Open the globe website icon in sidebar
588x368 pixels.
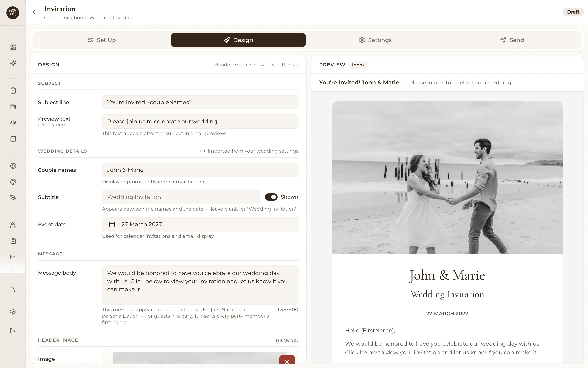pos(13,166)
